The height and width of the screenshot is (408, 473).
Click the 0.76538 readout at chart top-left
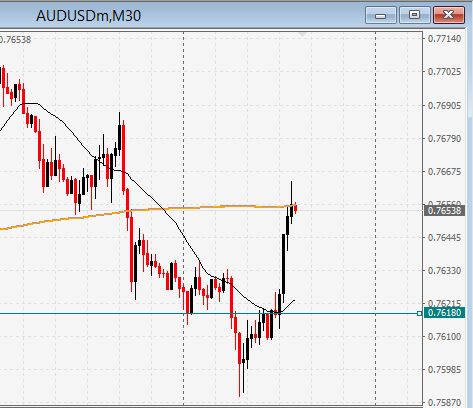15,40
